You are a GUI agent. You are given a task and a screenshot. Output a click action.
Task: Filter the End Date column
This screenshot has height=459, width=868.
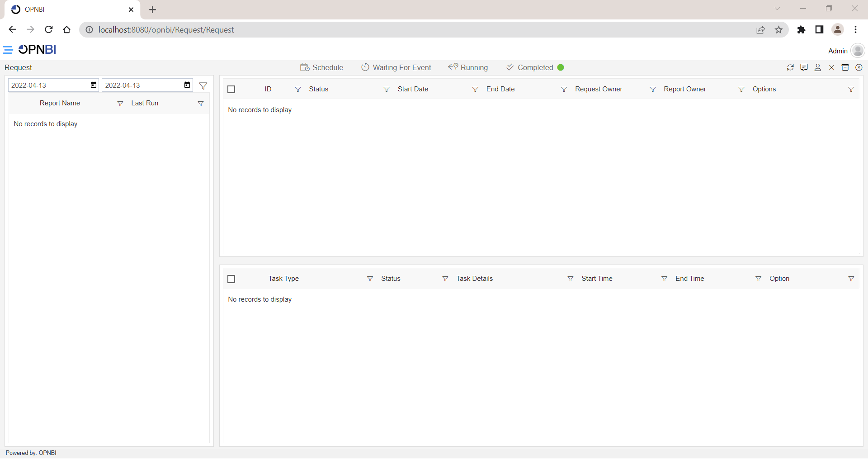(x=564, y=90)
